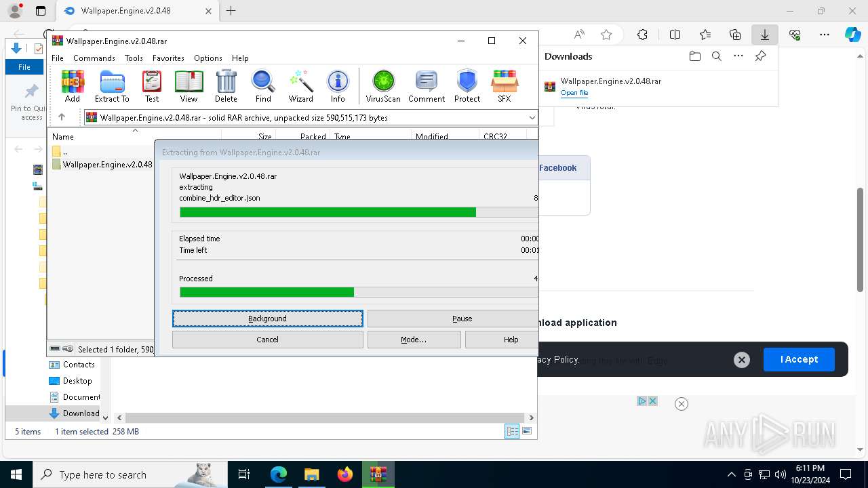Click the Open file link in Downloads
868x488 pixels.
(574, 93)
